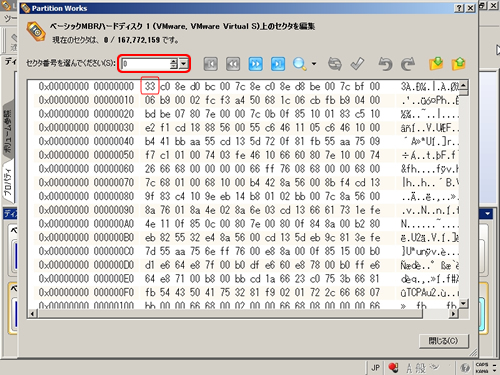
Task: Undo the last sector edit
Action: click(x=385, y=64)
